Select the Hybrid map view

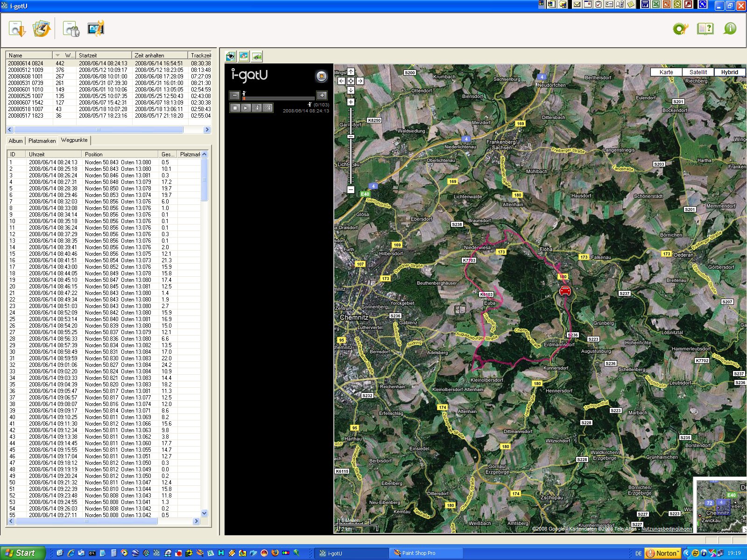[x=730, y=72]
